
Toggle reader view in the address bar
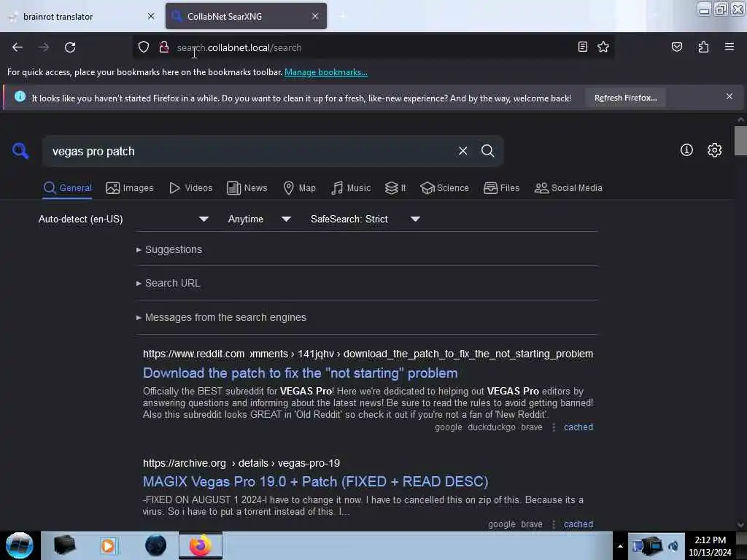(x=583, y=47)
